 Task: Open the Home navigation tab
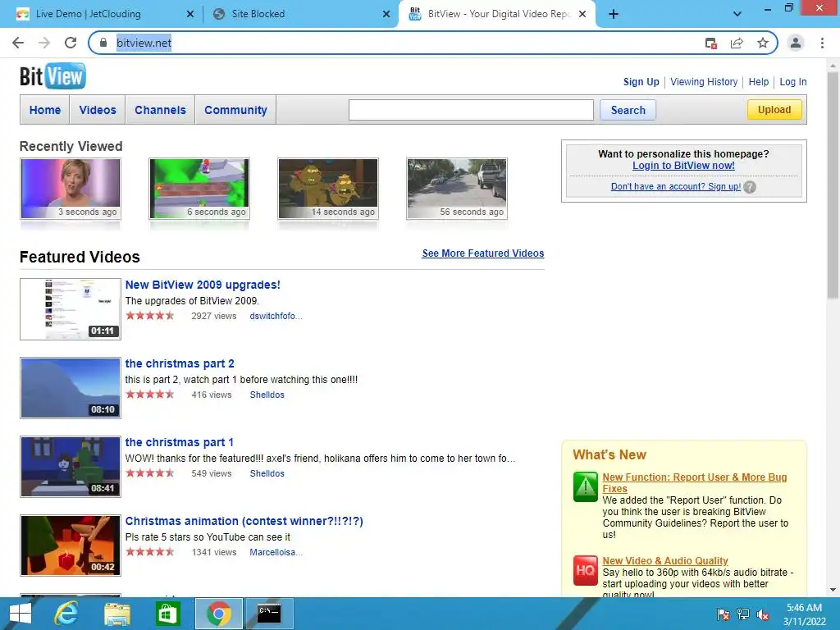pos(45,110)
